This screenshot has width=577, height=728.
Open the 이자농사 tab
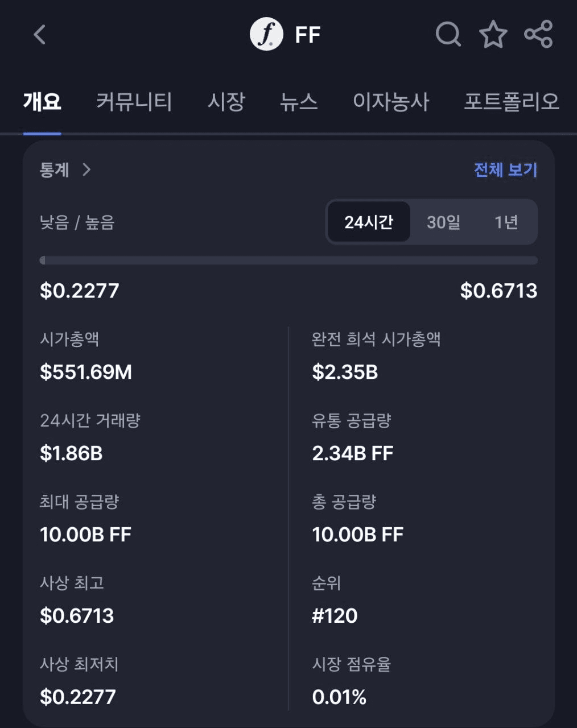coord(391,102)
